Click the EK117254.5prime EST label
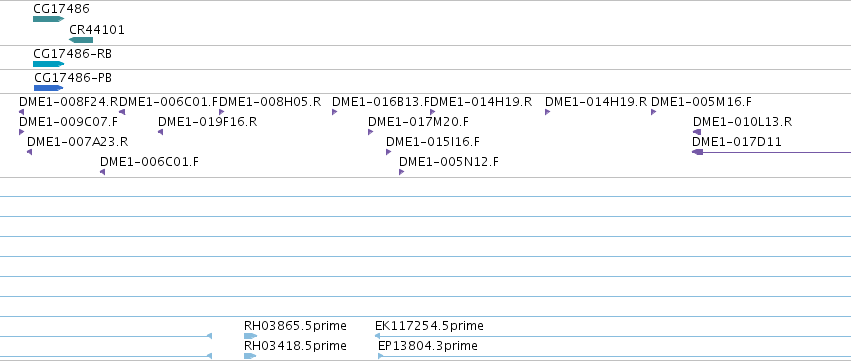This screenshot has width=851, height=361. tap(429, 326)
